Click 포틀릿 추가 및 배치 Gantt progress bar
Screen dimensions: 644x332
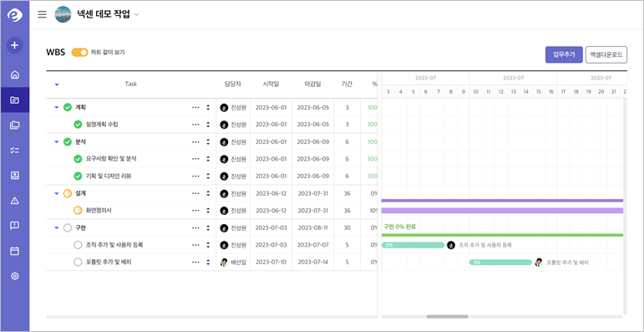click(500, 263)
